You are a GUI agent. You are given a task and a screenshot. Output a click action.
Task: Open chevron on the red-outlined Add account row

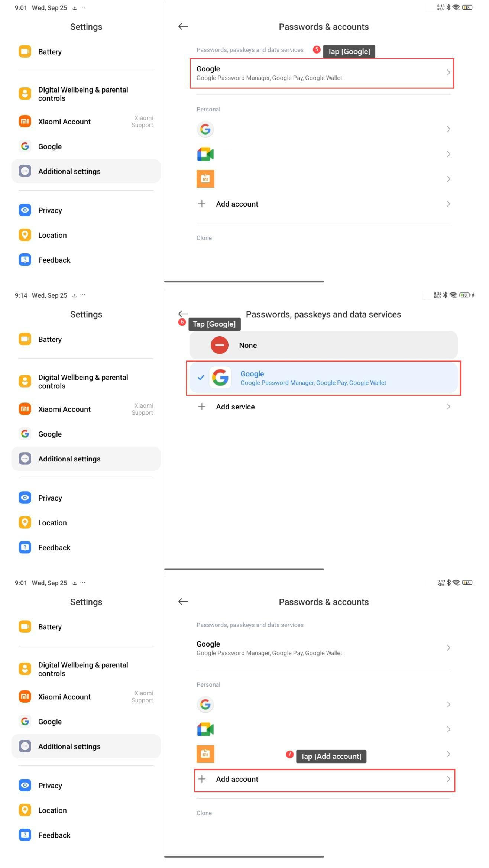tap(448, 779)
